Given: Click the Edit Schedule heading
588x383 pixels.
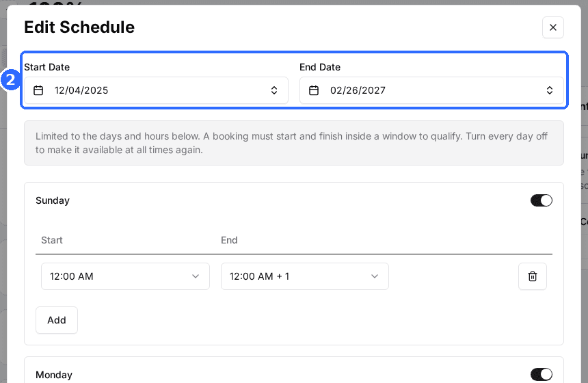Looking at the screenshot, I should [79, 27].
